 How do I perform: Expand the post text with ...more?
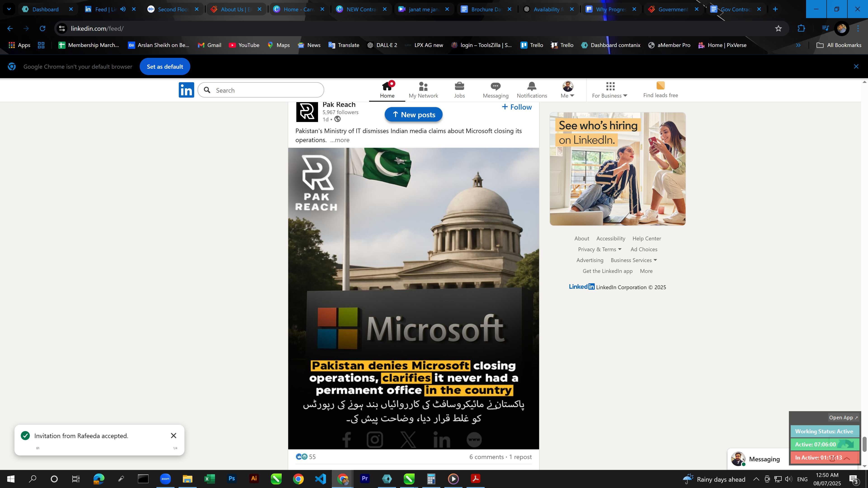(x=340, y=140)
